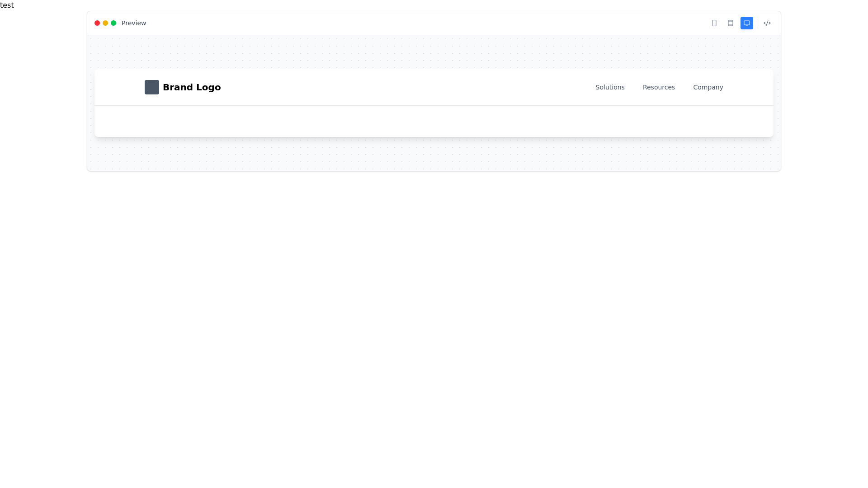Open the code view icon
Viewport: 868px width, 488px height.
[767, 23]
